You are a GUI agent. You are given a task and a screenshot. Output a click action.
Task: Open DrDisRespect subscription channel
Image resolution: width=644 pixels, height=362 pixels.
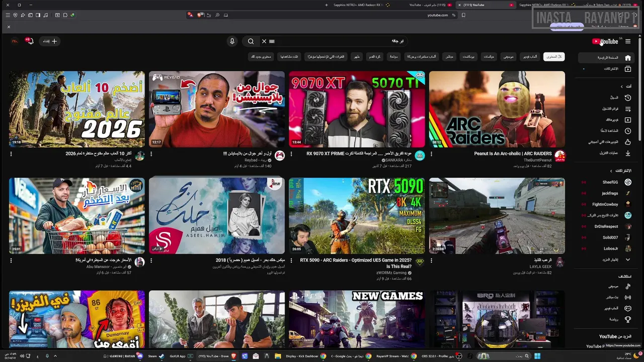pyautogui.click(x=606, y=226)
